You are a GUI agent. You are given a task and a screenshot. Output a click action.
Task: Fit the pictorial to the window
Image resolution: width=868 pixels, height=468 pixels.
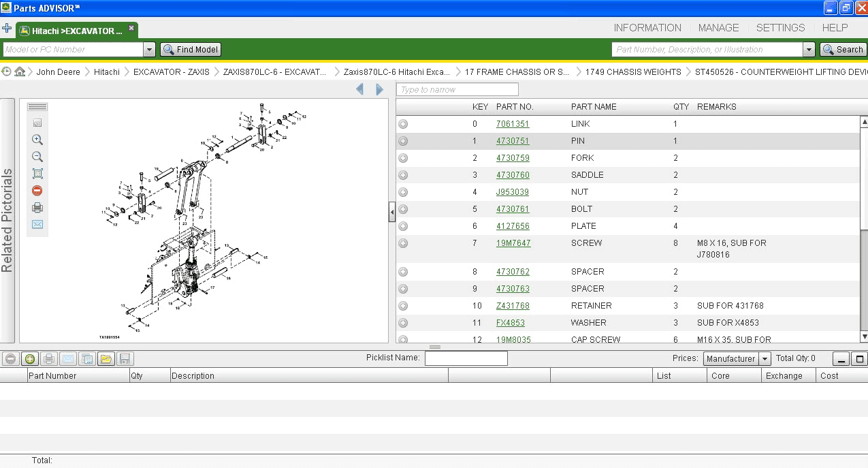pos(37,174)
